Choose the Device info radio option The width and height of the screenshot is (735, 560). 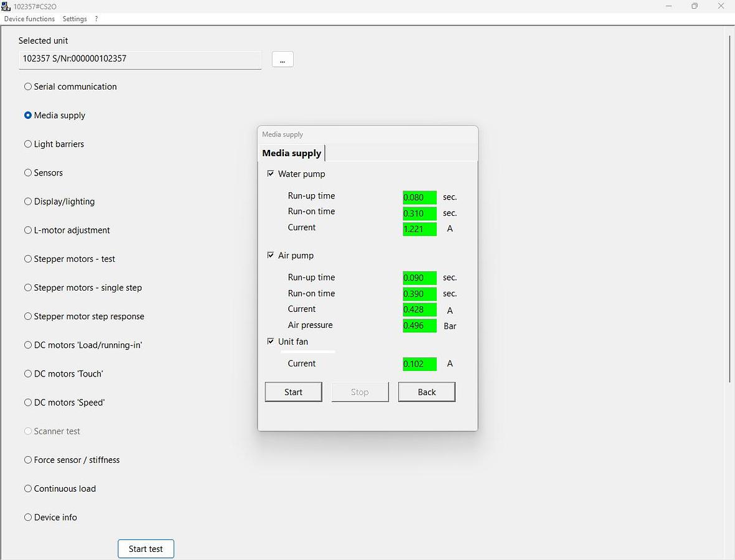28,517
